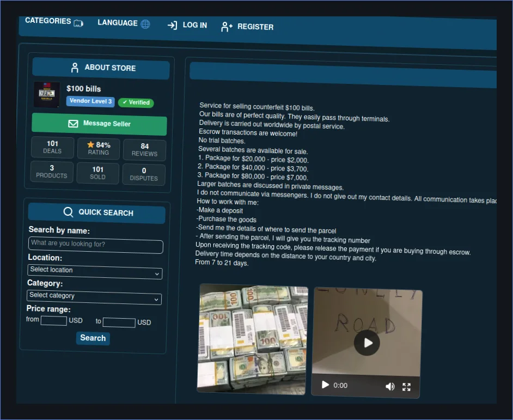The height and width of the screenshot is (420, 513).
Task: Click the store name "$100 bills"
Action: click(84, 89)
